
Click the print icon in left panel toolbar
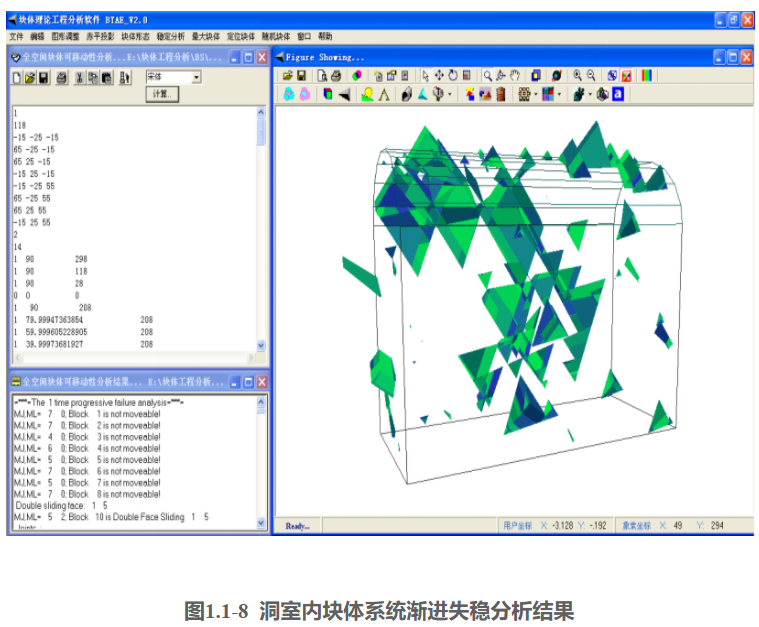pos(62,77)
